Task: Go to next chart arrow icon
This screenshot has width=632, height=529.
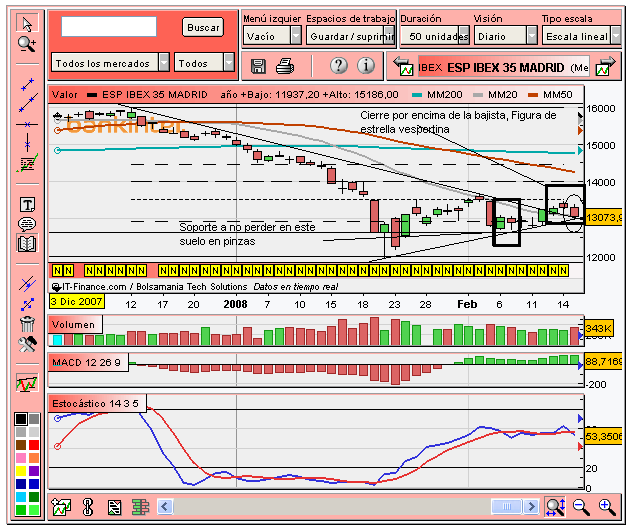Action: (x=605, y=67)
